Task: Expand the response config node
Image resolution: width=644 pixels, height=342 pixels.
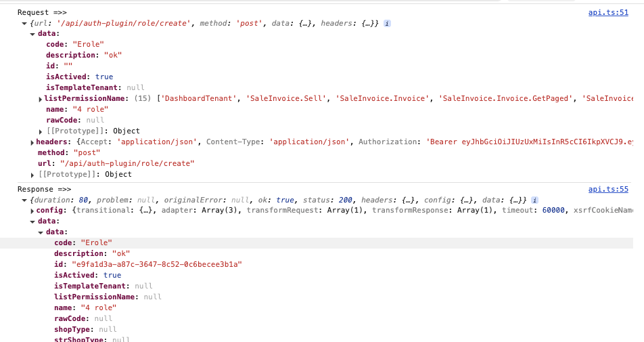Action: click(32, 211)
